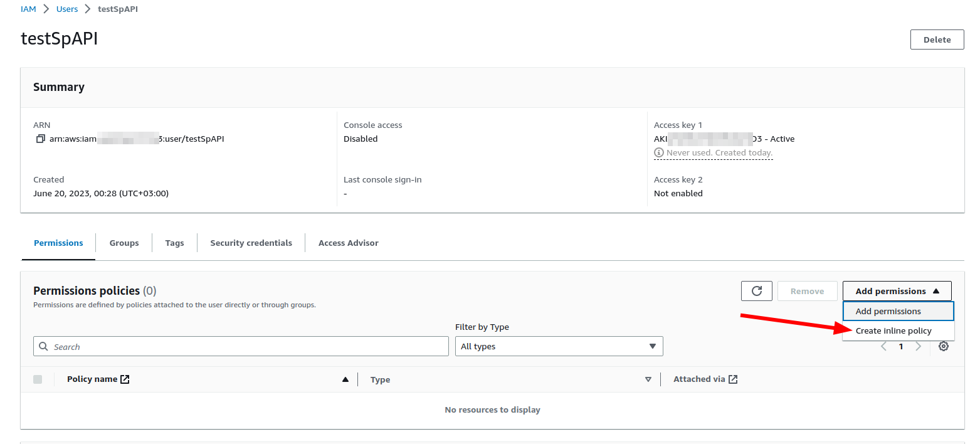This screenshot has height=444, width=980.
Task: Click the Console access Disabled value
Action: tap(361, 139)
